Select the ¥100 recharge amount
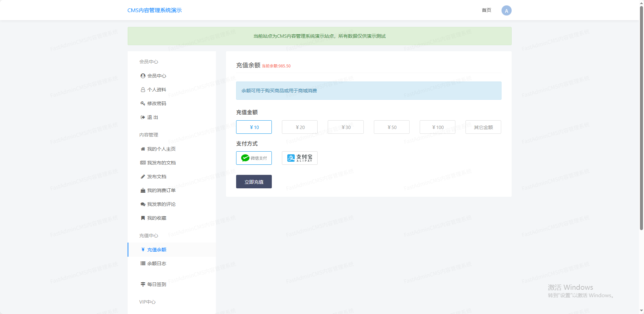This screenshot has height=314, width=644. coord(437,127)
